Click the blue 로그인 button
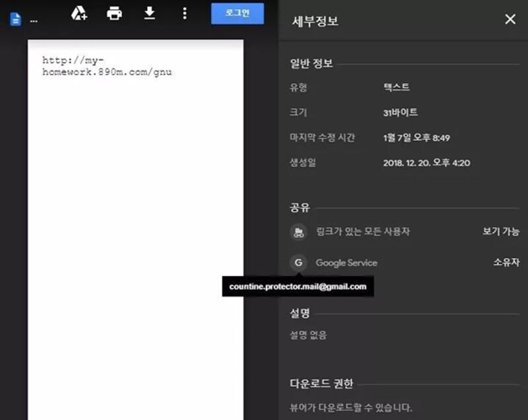 [x=237, y=13]
